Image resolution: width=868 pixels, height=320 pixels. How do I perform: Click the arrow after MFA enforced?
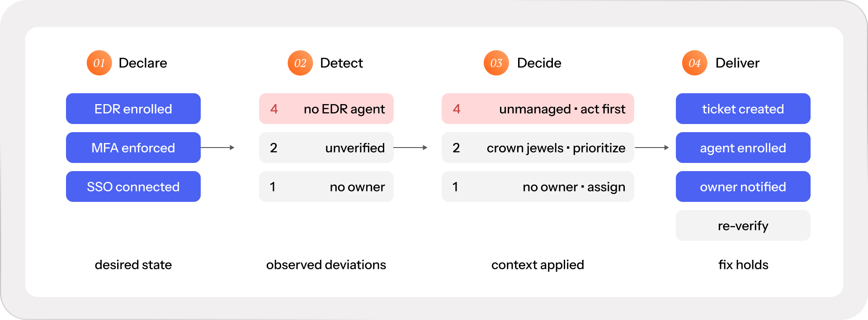pyautogui.click(x=217, y=148)
